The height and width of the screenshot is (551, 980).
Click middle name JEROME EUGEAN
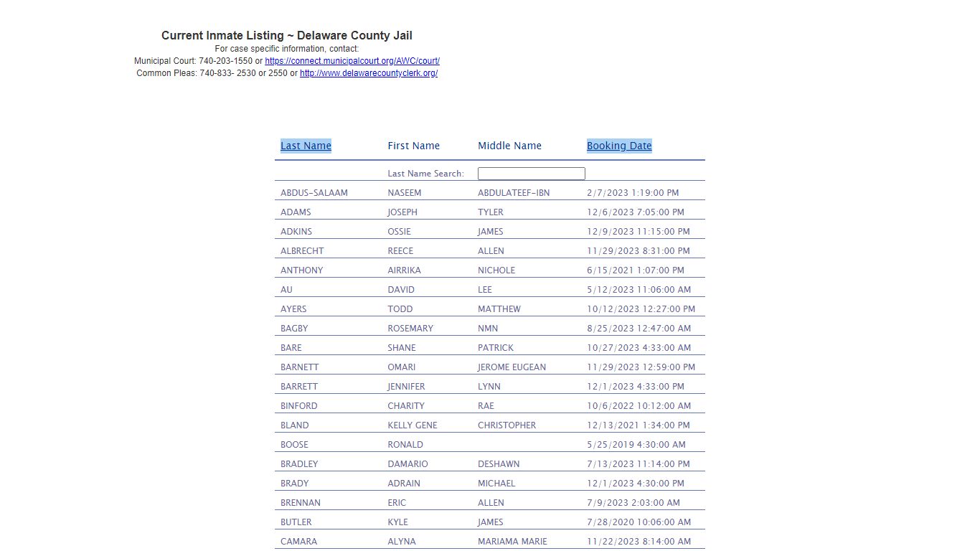point(512,367)
